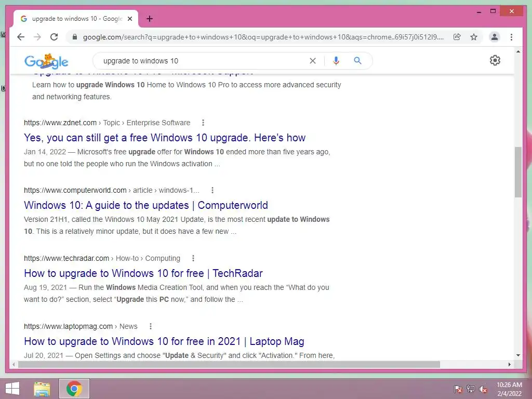Click into the Google search field
Image resolution: width=532 pixels, height=399 pixels.
[204, 61]
